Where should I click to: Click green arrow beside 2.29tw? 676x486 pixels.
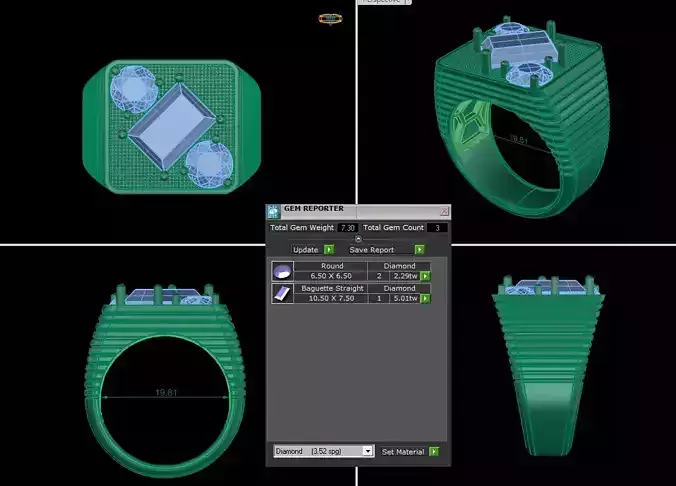pos(425,276)
